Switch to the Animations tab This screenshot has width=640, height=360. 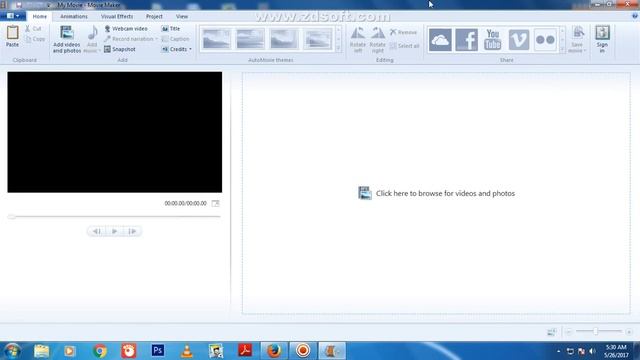tap(74, 16)
